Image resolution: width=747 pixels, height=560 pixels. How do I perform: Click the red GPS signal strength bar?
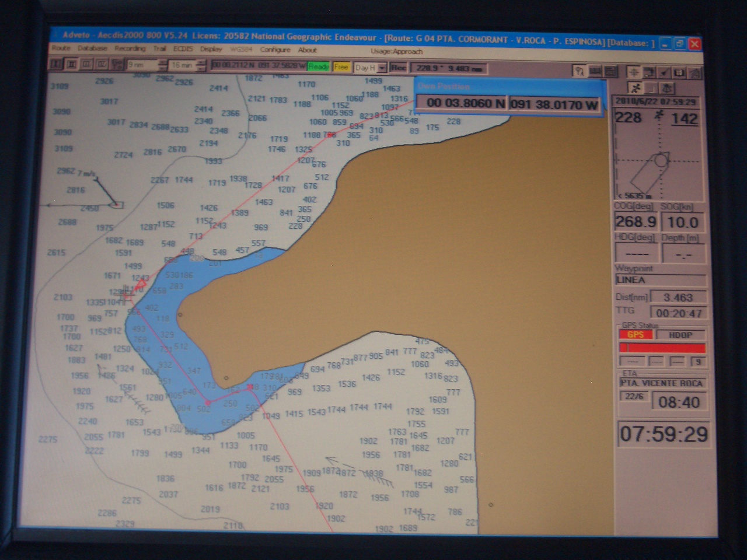pyautogui.click(x=662, y=348)
